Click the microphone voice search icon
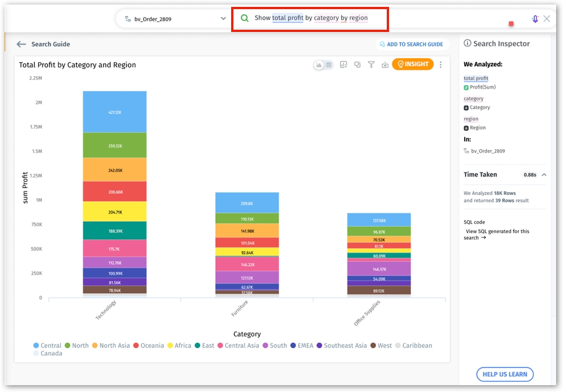The width and height of the screenshot is (563, 392). [x=535, y=19]
